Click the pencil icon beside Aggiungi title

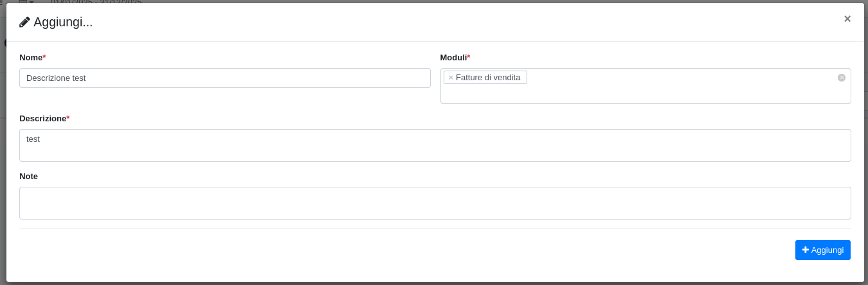pos(24,22)
